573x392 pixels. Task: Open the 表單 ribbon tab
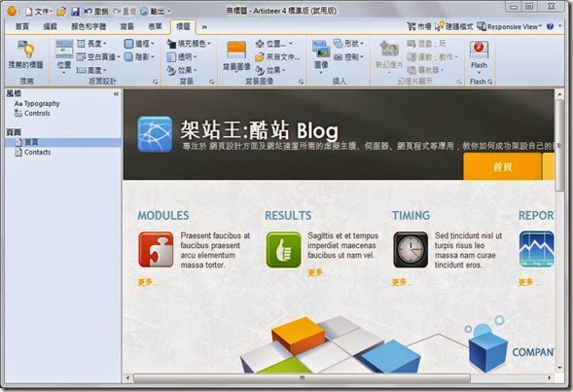(155, 26)
